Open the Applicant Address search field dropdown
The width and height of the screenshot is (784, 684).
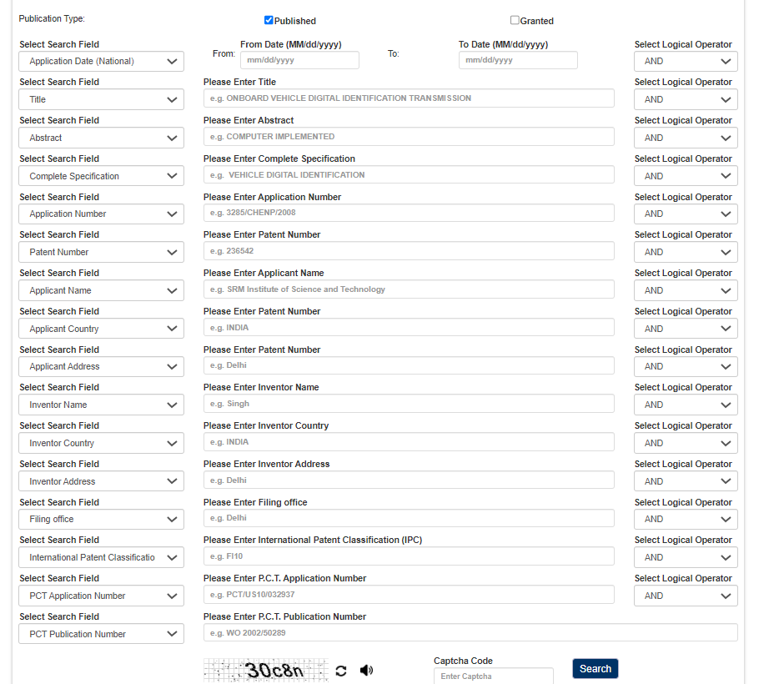click(x=102, y=366)
